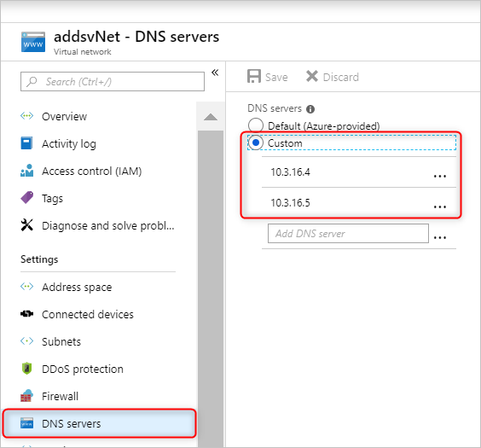Open the DNS servers info tooltip icon
This screenshot has width=481, height=448.
click(x=310, y=109)
